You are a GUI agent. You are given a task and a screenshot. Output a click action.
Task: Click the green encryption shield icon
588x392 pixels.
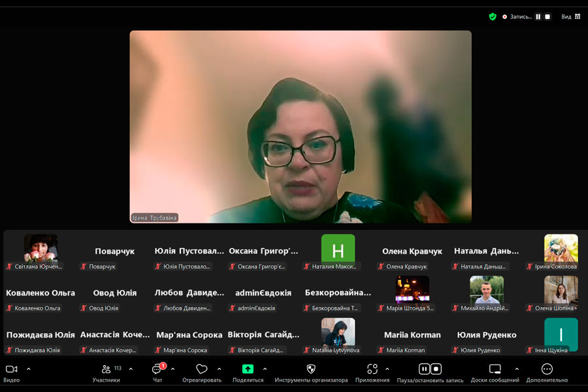coord(493,16)
